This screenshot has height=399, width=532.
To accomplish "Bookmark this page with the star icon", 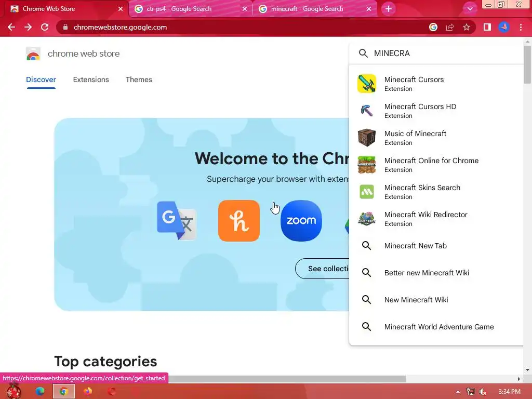I will tap(467, 27).
